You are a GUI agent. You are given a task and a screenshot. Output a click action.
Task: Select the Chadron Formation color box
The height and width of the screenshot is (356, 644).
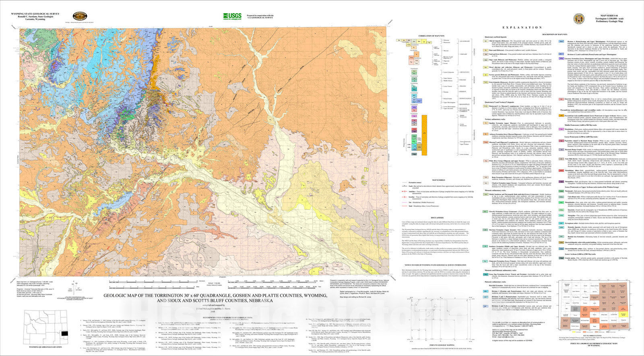click(x=486, y=182)
